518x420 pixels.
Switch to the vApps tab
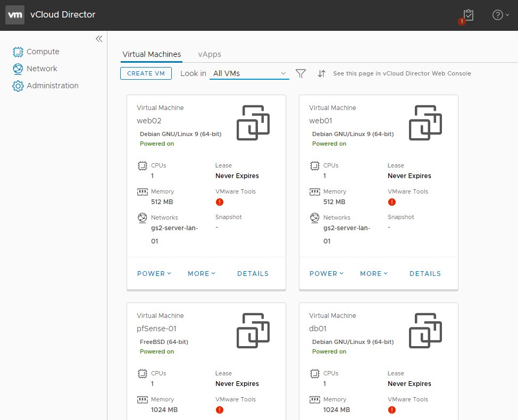[x=210, y=54]
